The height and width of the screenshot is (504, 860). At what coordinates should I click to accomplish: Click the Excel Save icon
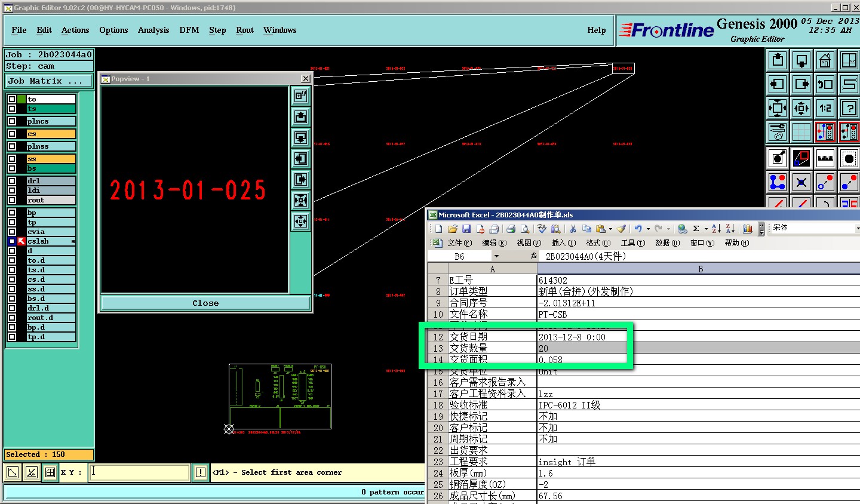coord(466,229)
